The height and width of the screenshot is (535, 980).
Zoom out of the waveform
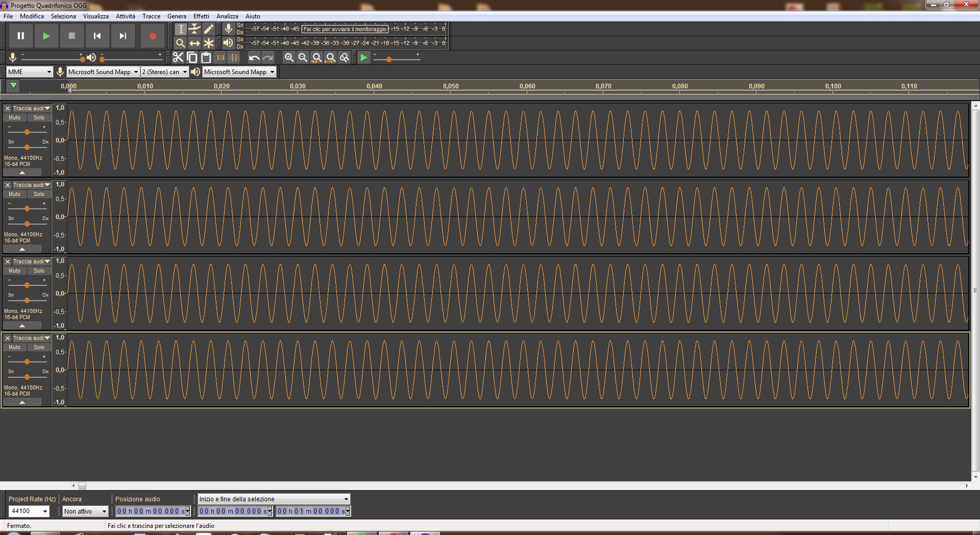[303, 58]
